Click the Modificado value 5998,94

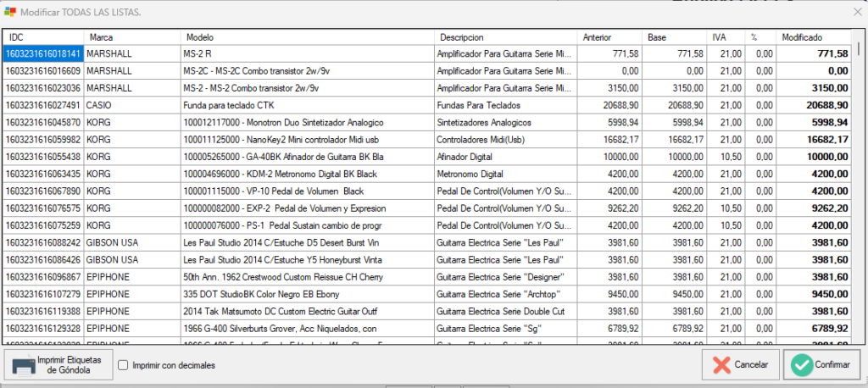click(x=815, y=122)
